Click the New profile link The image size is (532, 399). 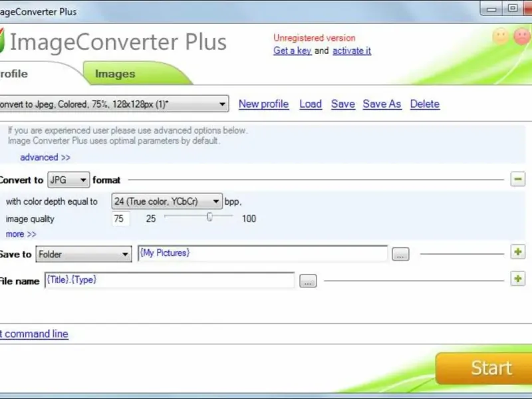click(263, 104)
